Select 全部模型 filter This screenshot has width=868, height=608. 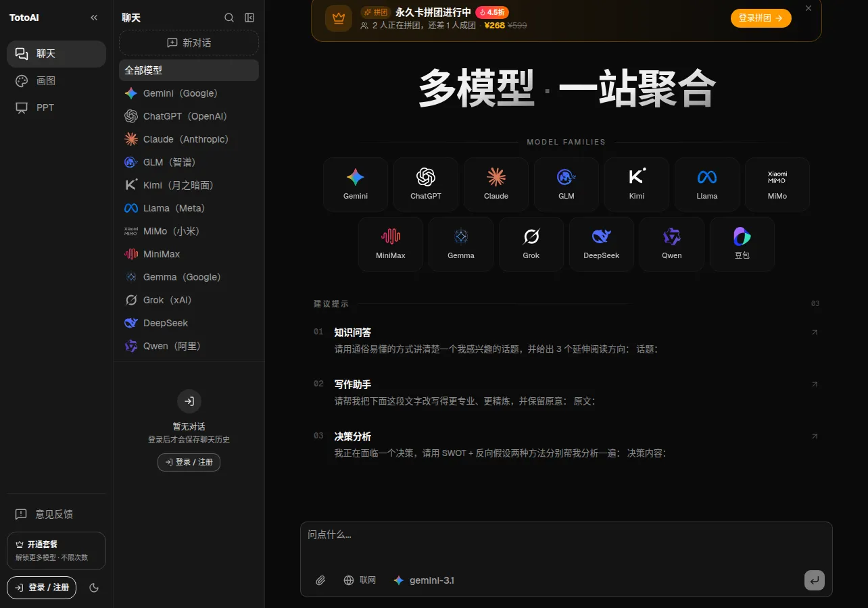[x=189, y=70]
